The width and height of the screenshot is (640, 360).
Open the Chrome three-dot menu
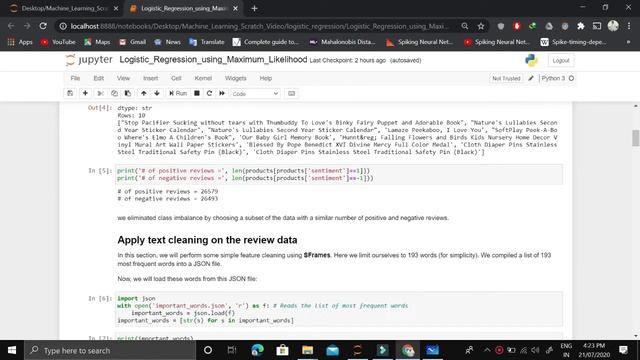(x=629, y=26)
